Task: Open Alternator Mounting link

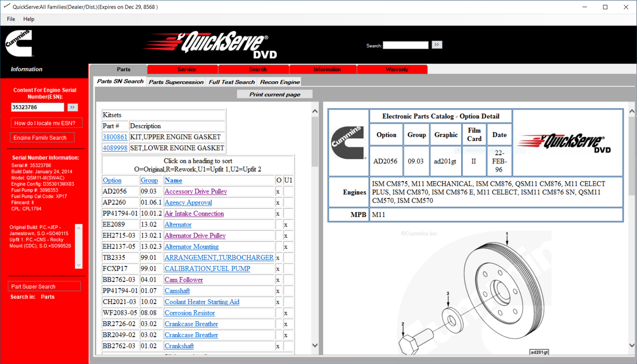Action: click(x=192, y=247)
